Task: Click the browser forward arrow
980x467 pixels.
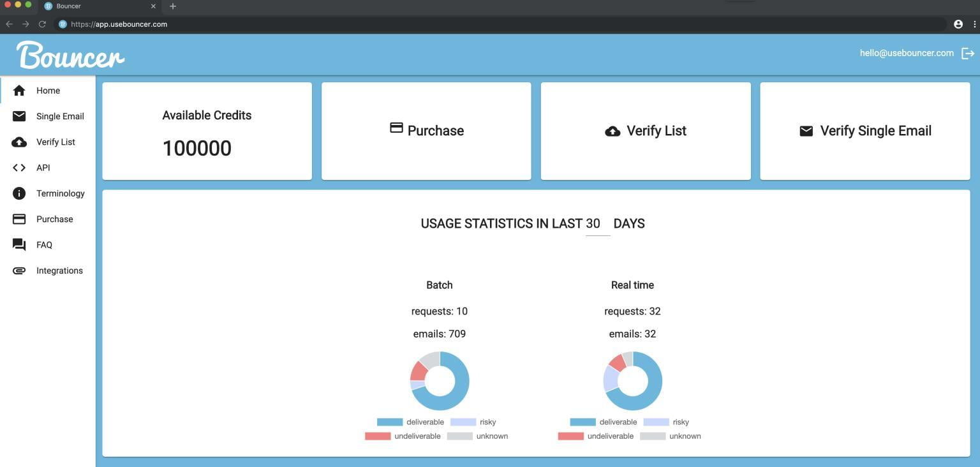Action: [x=26, y=24]
